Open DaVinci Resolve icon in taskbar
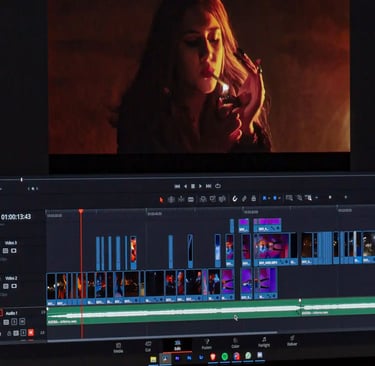Screen dimensions: 375x366 click(x=165, y=359)
